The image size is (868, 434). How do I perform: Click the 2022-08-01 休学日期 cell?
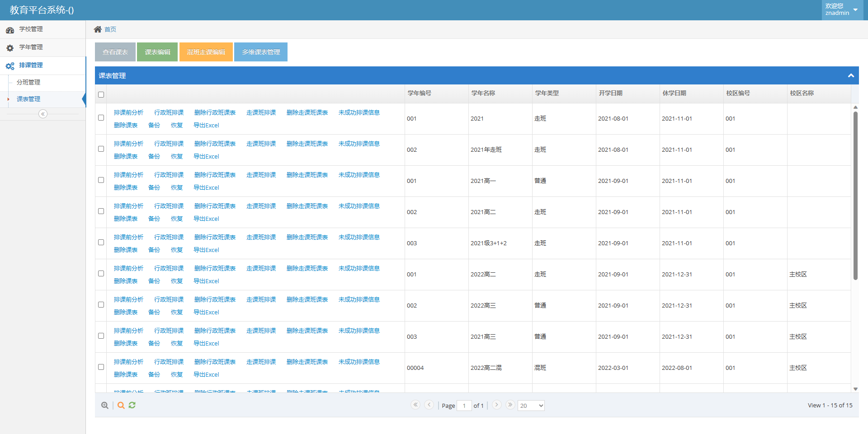[x=691, y=368]
